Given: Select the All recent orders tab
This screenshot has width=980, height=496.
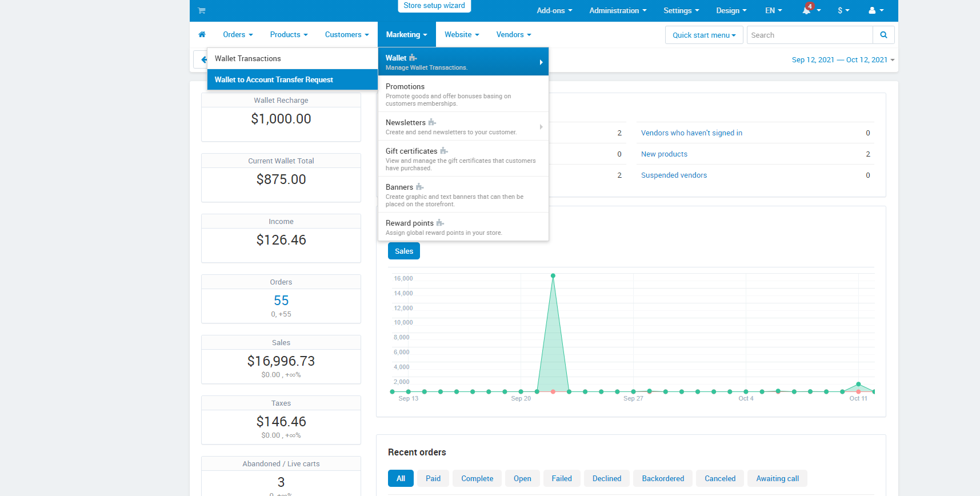Looking at the screenshot, I should (401, 478).
